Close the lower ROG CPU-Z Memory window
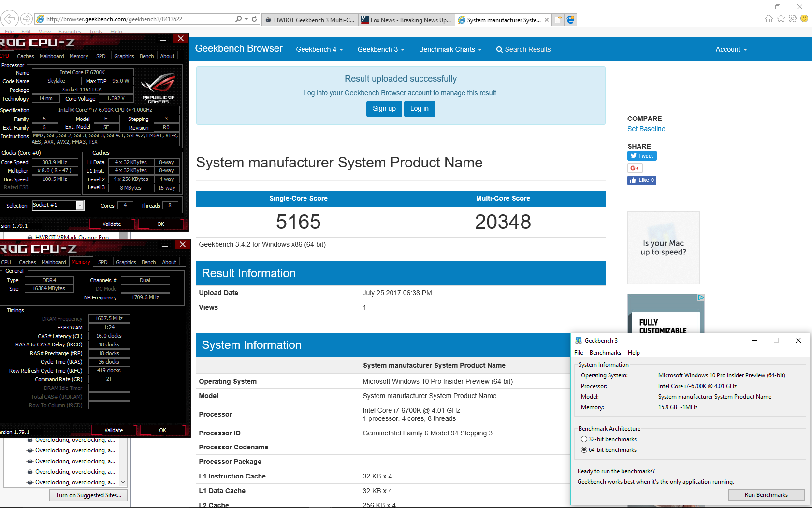The height and width of the screenshot is (508, 812). (182, 245)
